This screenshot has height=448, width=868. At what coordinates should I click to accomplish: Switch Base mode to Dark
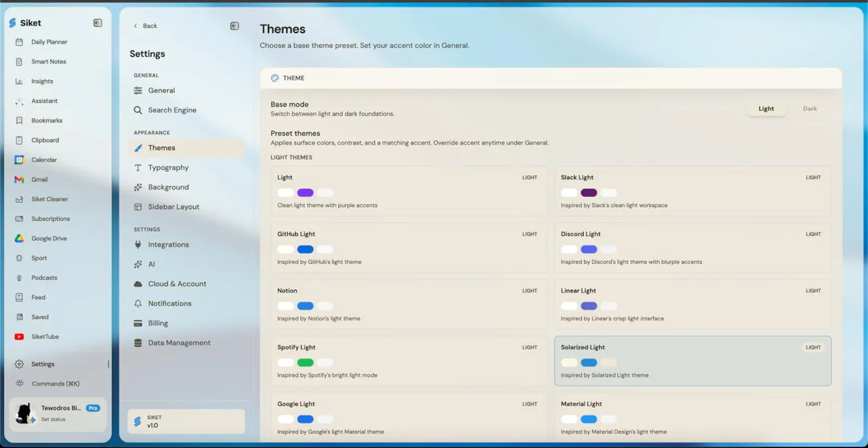[x=809, y=109]
